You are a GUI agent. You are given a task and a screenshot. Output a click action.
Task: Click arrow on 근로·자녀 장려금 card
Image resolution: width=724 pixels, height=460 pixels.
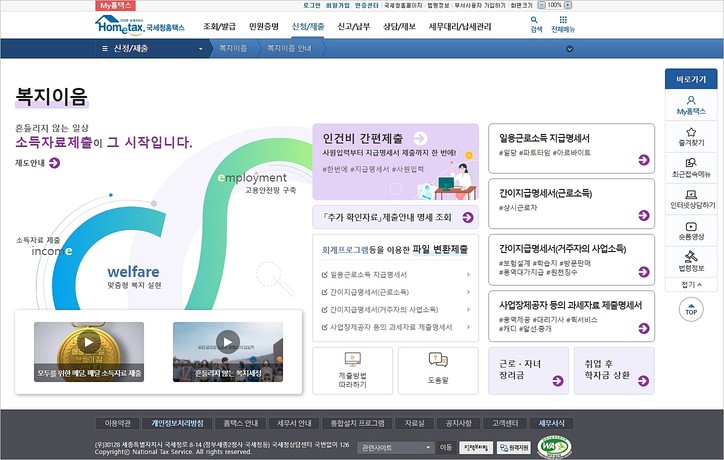(x=558, y=381)
